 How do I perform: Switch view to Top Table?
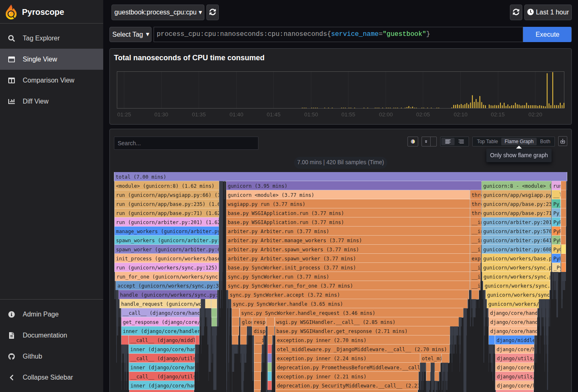pyautogui.click(x=487, y=142)
